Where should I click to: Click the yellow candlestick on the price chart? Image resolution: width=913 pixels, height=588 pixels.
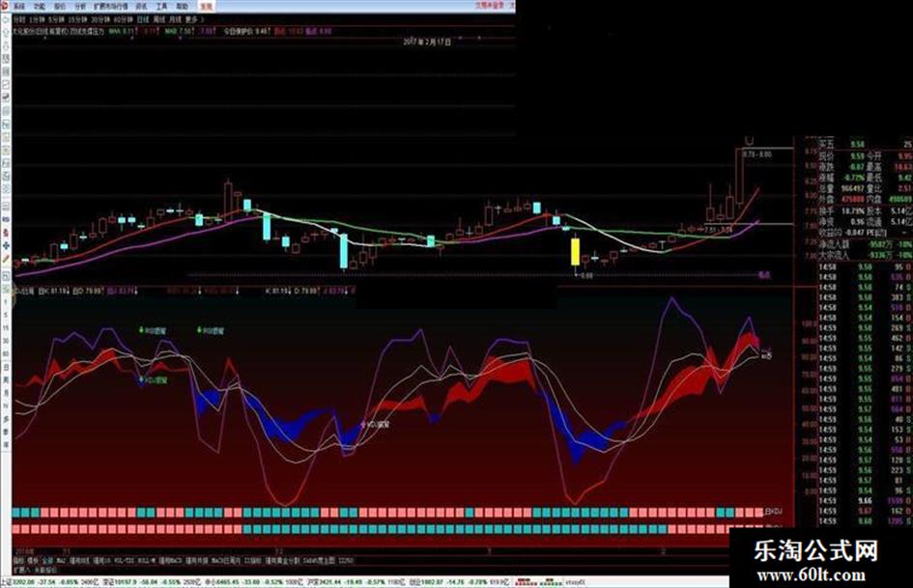pyautogui.click(x=575, y=251)
